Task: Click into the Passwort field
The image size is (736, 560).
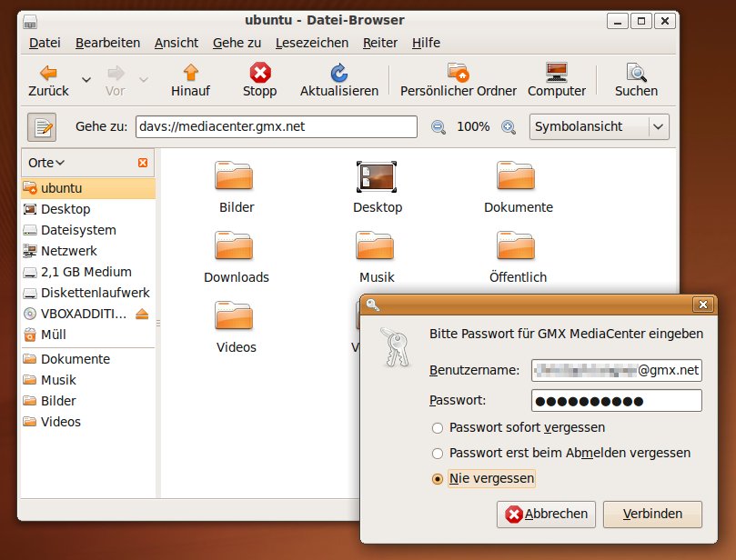Action: coord(616,401)
